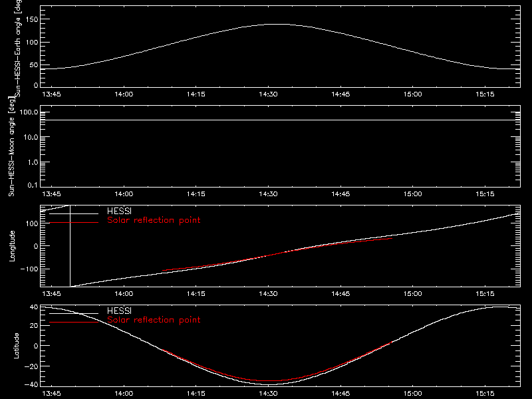This screenshot has width=532, height=399.
Task: Click the 15:00 time label under Sun-HESSI-Earth plot
Action: tap(412, 94)
